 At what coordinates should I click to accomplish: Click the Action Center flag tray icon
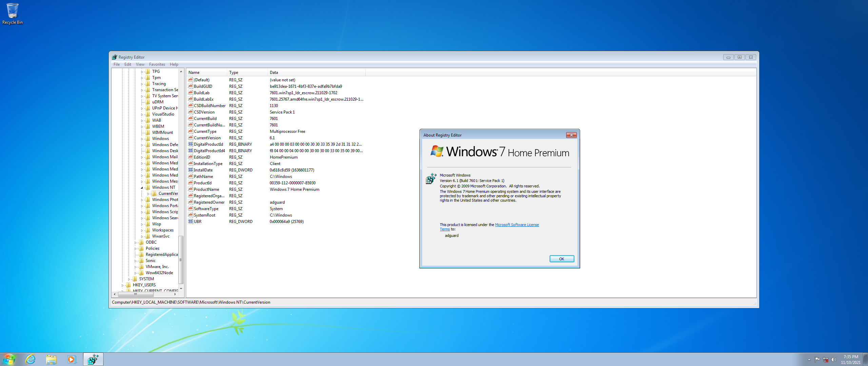pos(817,360)
